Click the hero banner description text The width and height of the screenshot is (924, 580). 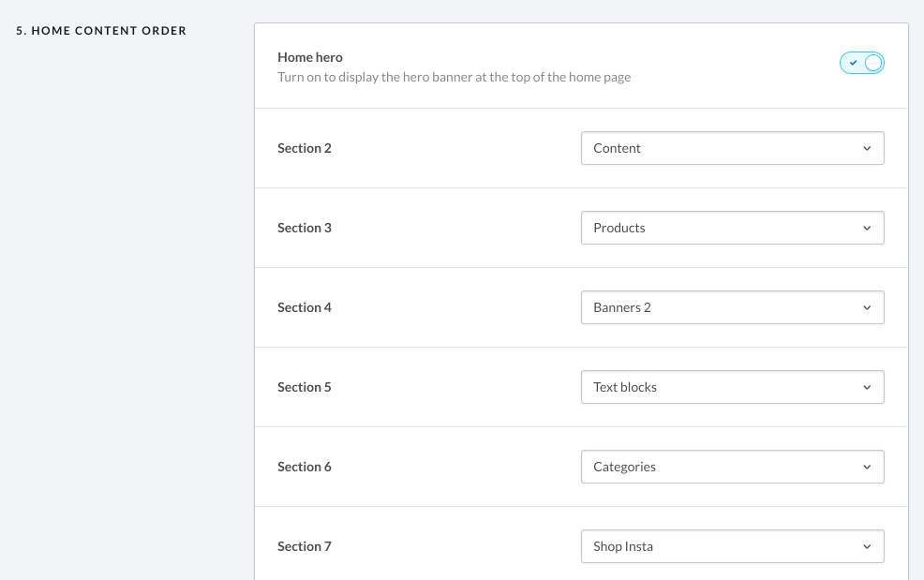[x=454, y=77]
